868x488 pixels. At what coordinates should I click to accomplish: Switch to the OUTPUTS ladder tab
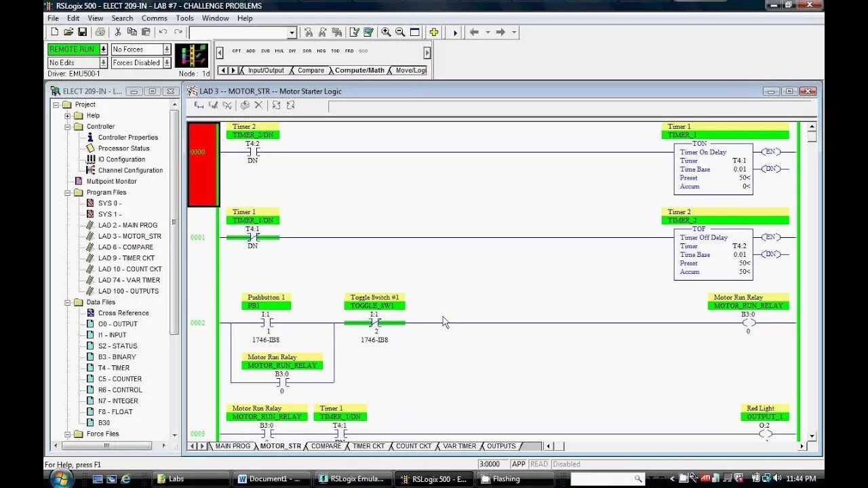(x=501, y=446)
